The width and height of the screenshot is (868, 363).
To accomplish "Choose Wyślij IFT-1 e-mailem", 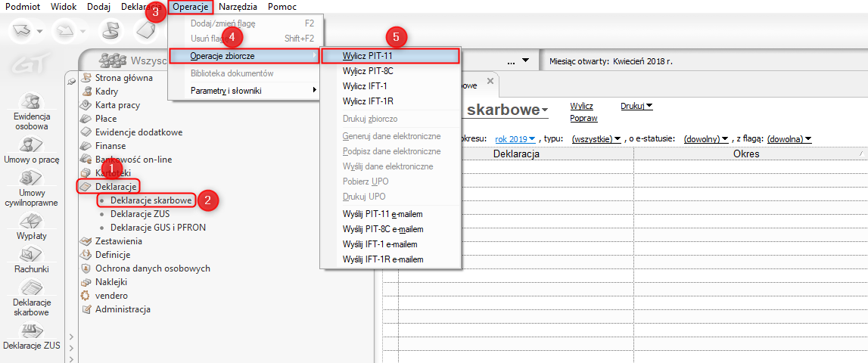I will point(390,244).
